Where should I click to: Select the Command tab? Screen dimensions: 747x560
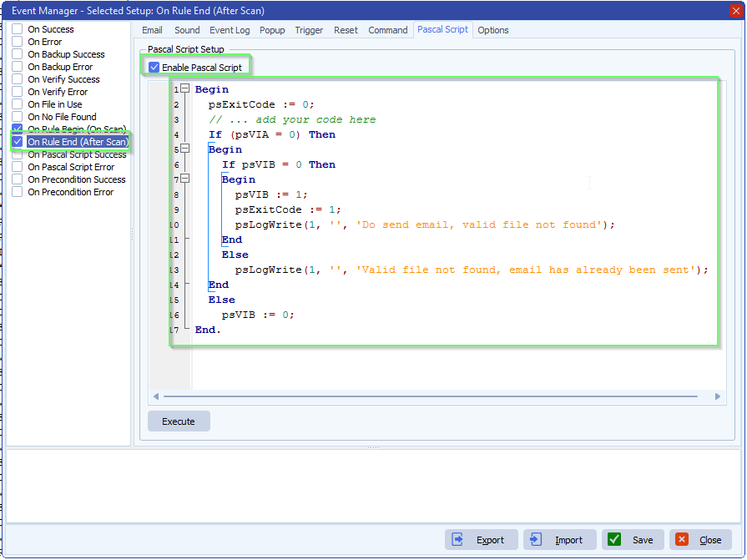coord(388,30)
